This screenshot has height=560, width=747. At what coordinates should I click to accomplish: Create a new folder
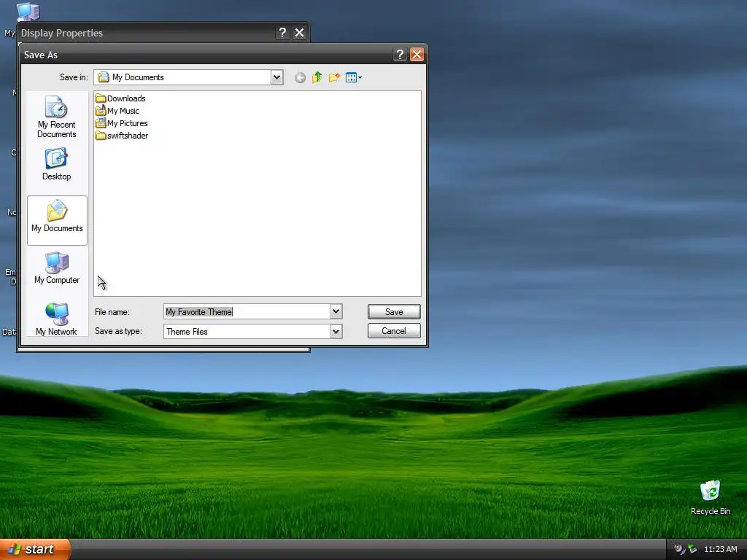334,77
